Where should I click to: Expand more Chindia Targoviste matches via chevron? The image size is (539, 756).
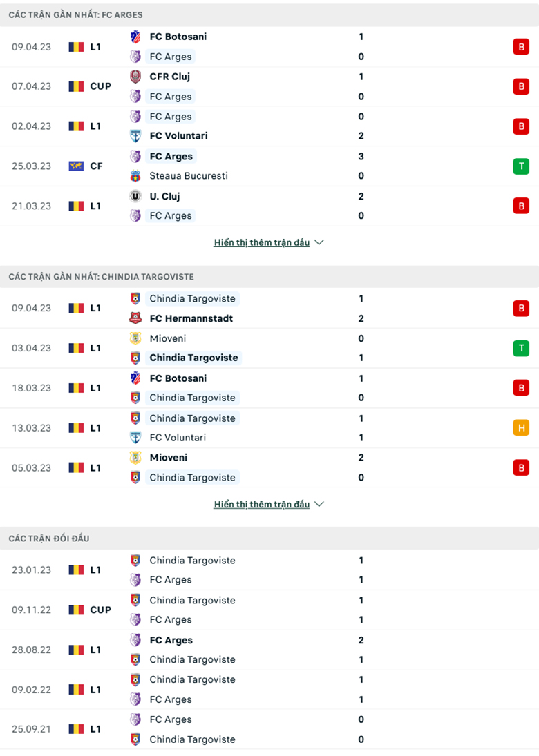click(319, 504)
